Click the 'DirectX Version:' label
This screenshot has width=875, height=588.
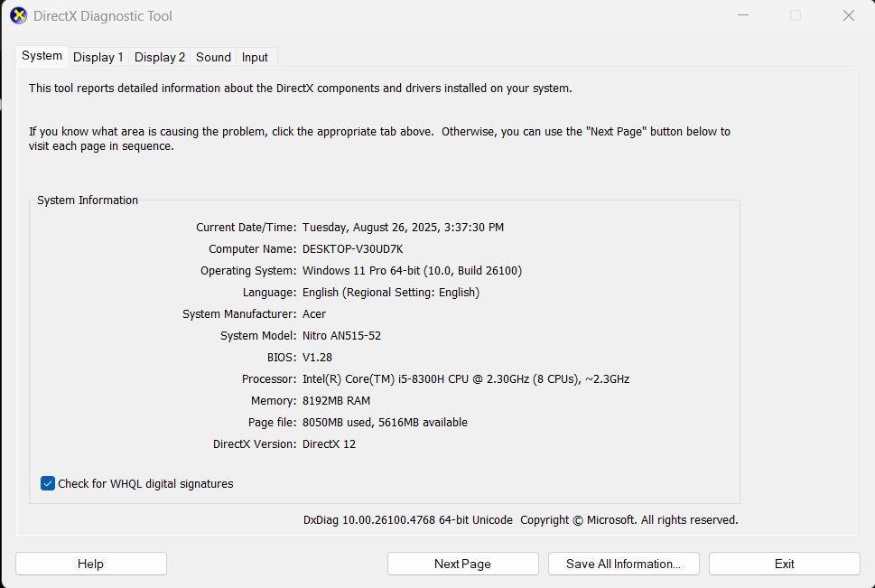point(255,443)
